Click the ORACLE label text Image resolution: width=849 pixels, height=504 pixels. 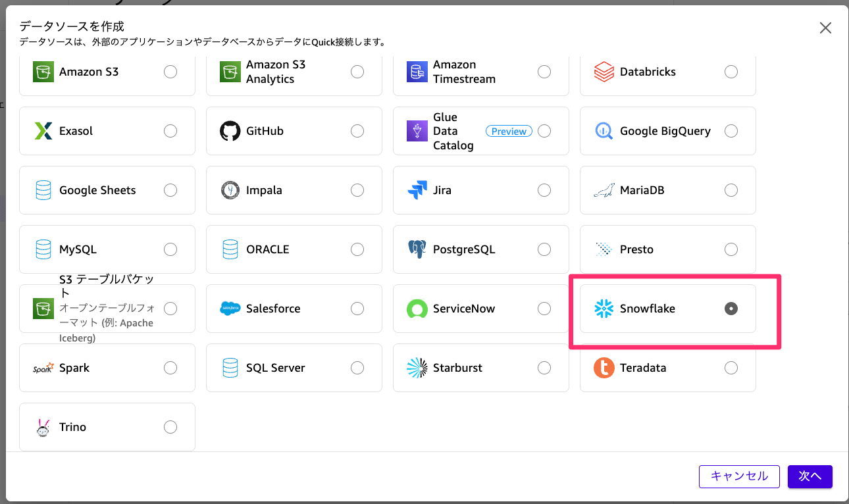pos(268,249)
